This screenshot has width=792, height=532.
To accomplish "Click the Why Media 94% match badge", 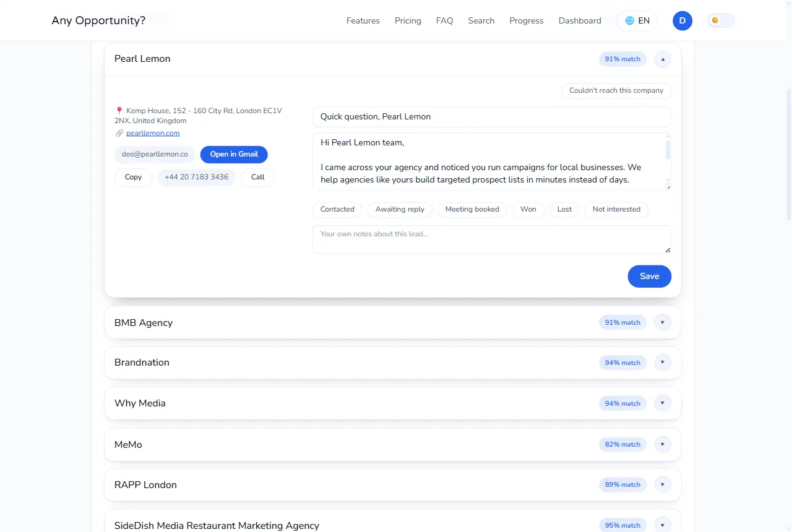I will (x=622, y=403).
